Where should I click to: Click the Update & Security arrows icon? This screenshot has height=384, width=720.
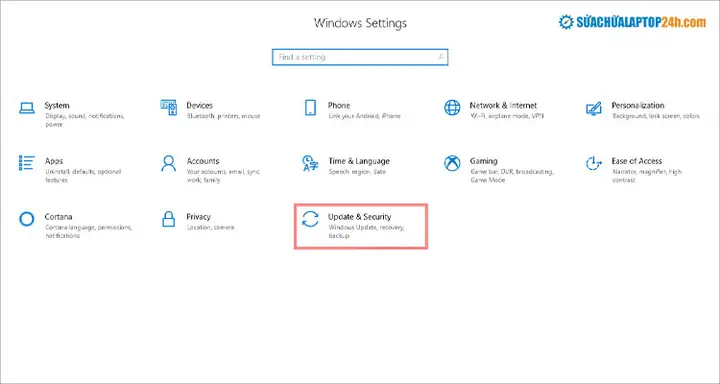click(x=310, y=219)
